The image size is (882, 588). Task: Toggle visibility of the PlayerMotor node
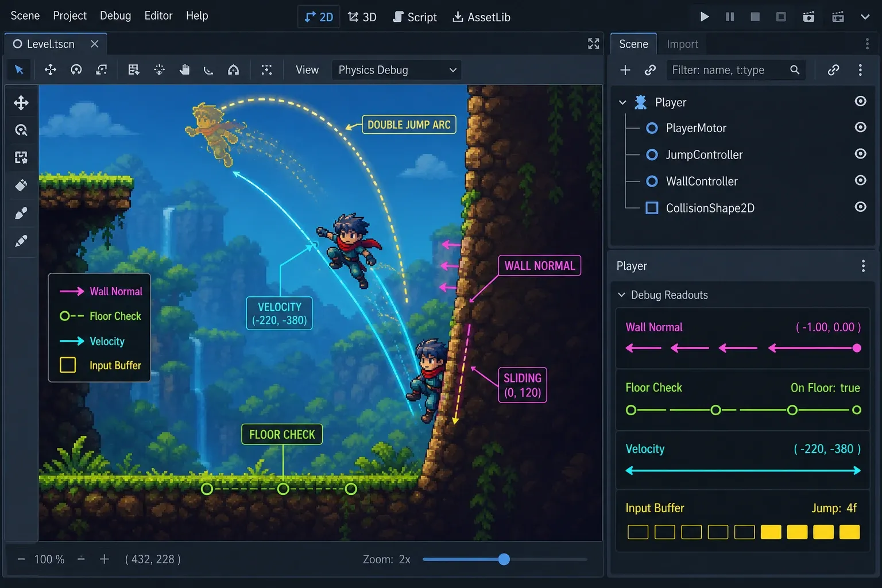tap(860, 127)
